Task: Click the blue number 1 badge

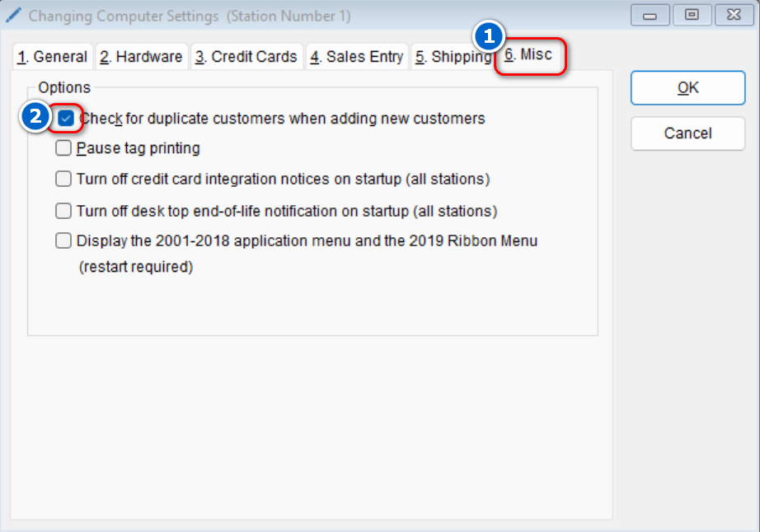Action: pyautogui.click(x=490, y=36)
